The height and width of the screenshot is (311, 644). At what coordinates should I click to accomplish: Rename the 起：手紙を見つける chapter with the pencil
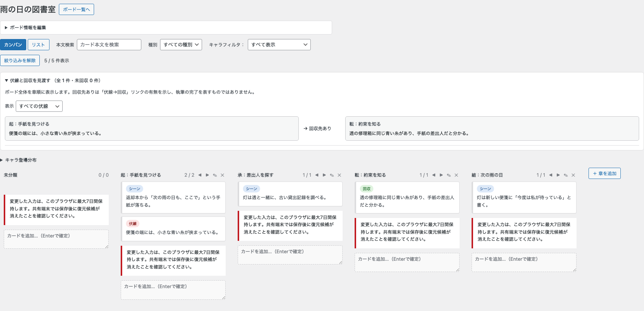point(215,175)
